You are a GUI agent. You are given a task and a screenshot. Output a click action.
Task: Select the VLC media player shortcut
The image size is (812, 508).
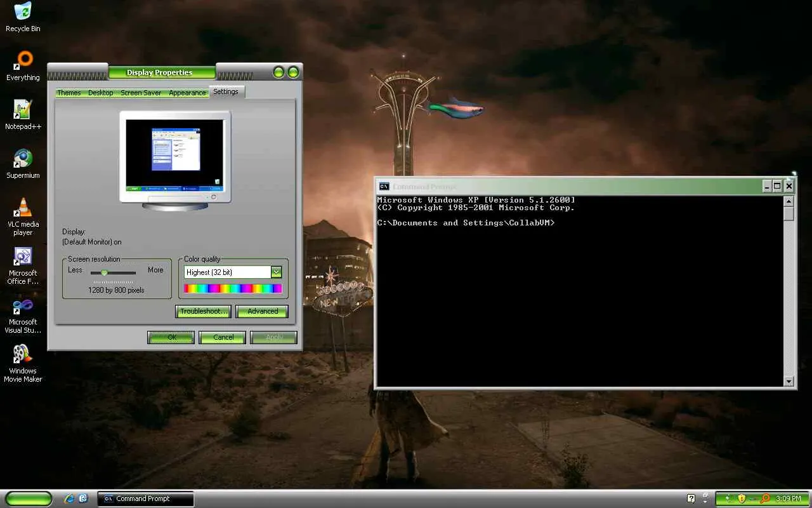(23, 217)
